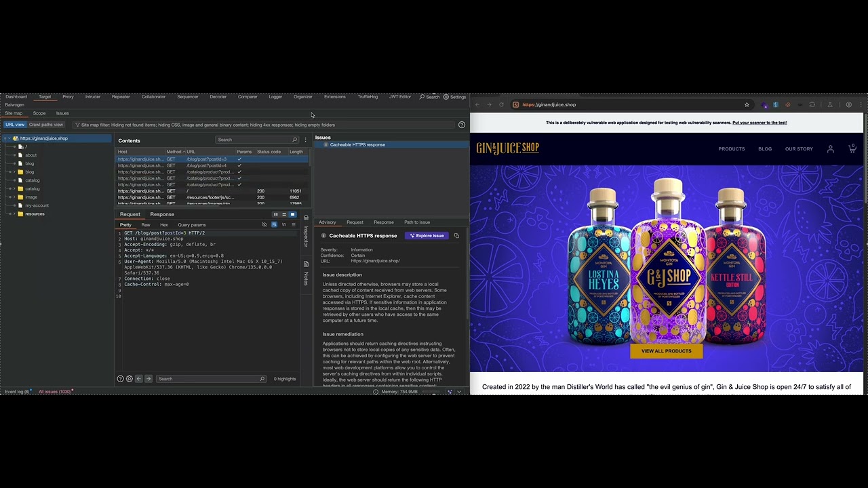
Task: Expand the yellow blog folder node
Action: click(14, 172)
